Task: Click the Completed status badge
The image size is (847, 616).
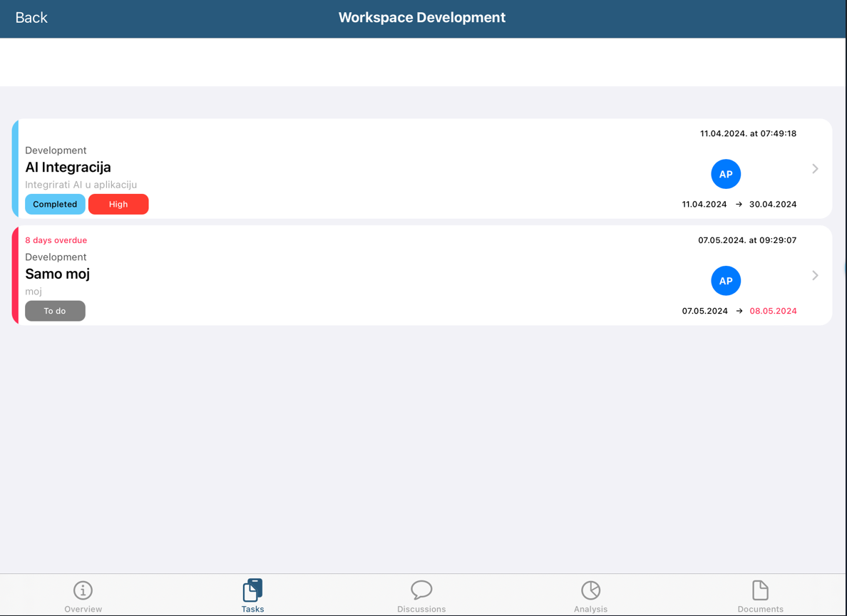Action: (x=55, y=205)
